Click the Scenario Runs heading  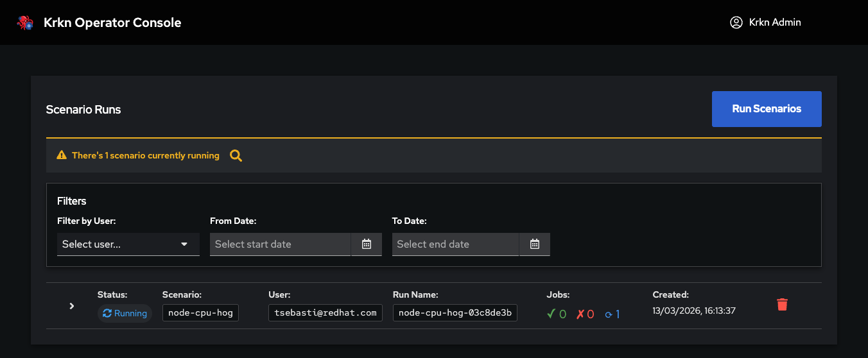point(83,109)
